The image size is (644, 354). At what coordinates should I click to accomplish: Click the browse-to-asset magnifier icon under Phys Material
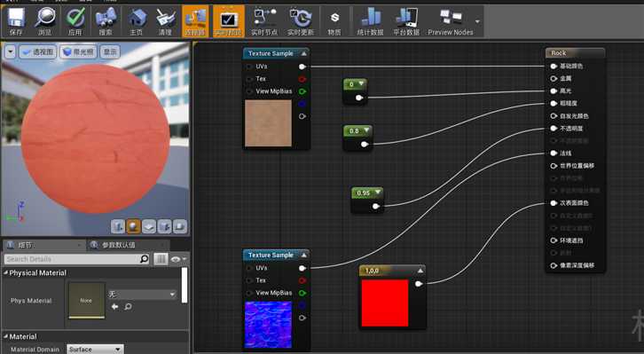128,307
